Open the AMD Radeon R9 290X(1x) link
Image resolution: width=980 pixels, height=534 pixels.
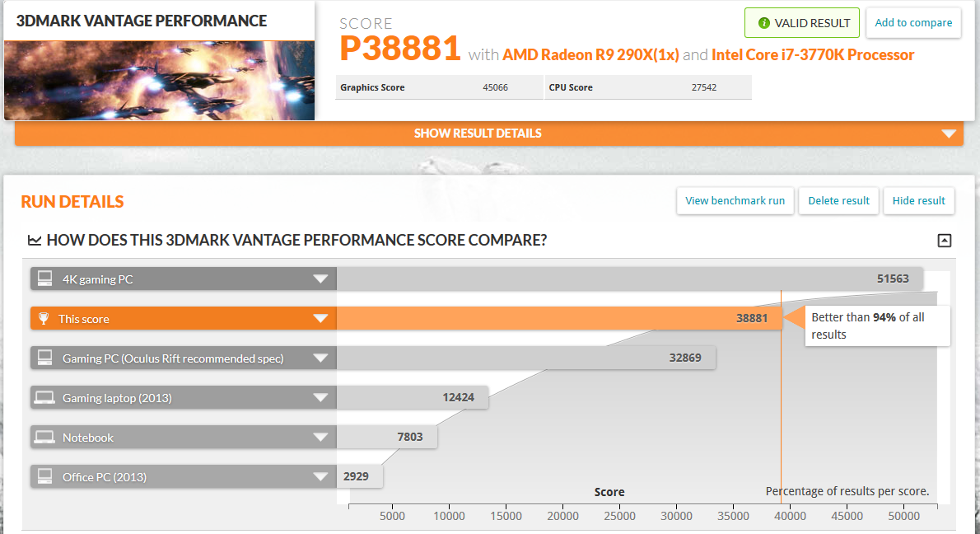(590, 55)
